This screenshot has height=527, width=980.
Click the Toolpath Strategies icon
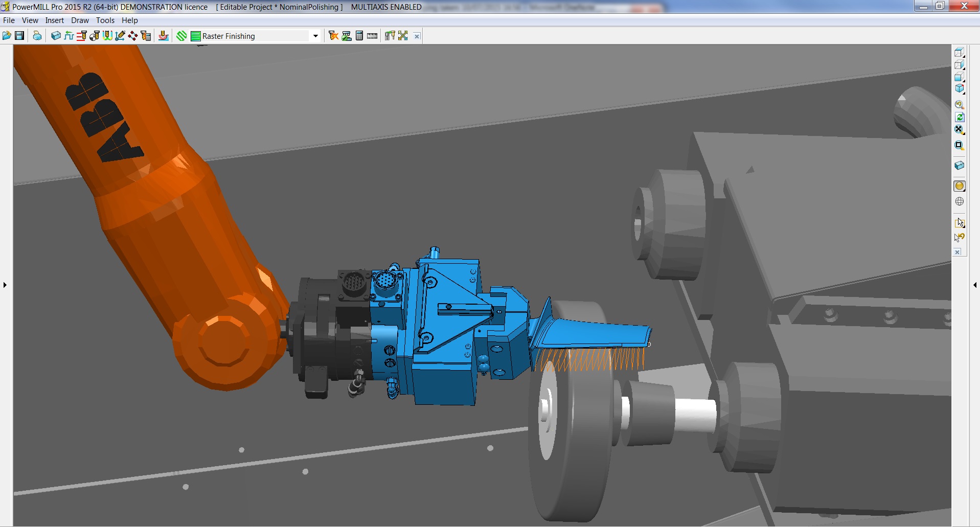164,36
